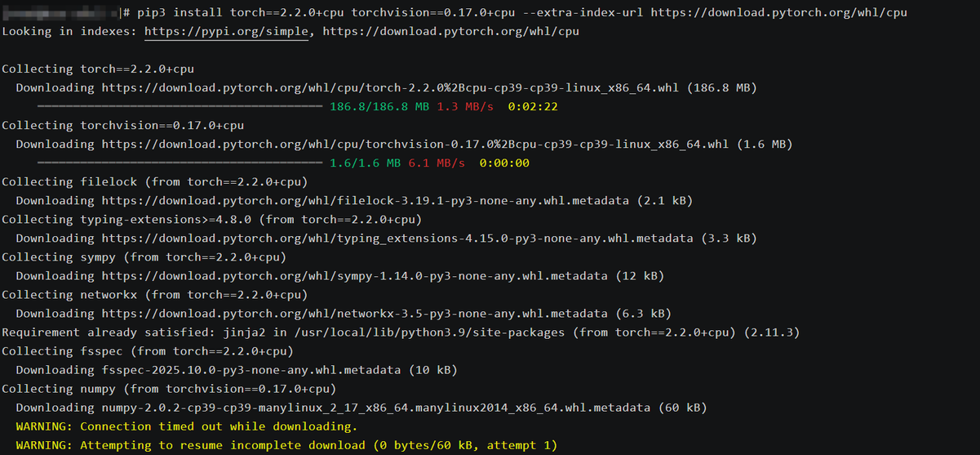Click the "Collecting torch==2.2.0+cpu" line

pyautogui.click(x=98, y=69)
